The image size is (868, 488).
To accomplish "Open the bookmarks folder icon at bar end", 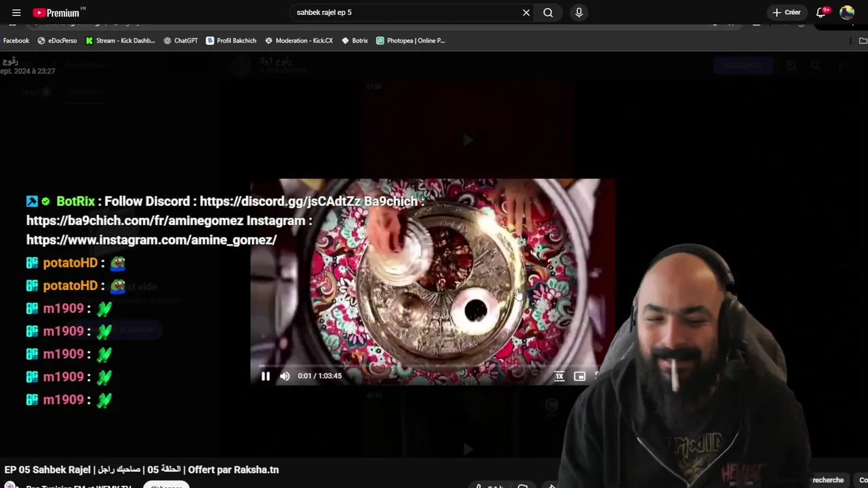I will pyautogui.click(x=863, y=41).
